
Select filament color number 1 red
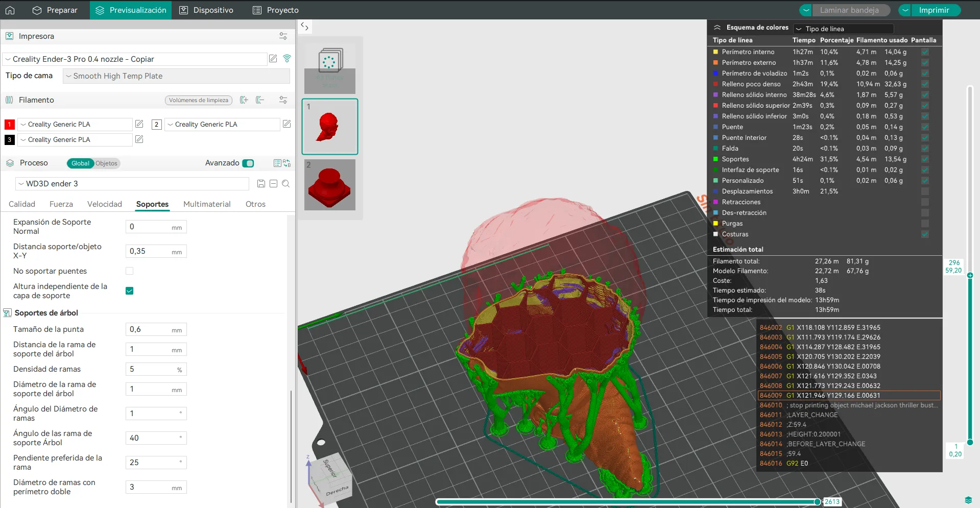(x=9, y=124)
